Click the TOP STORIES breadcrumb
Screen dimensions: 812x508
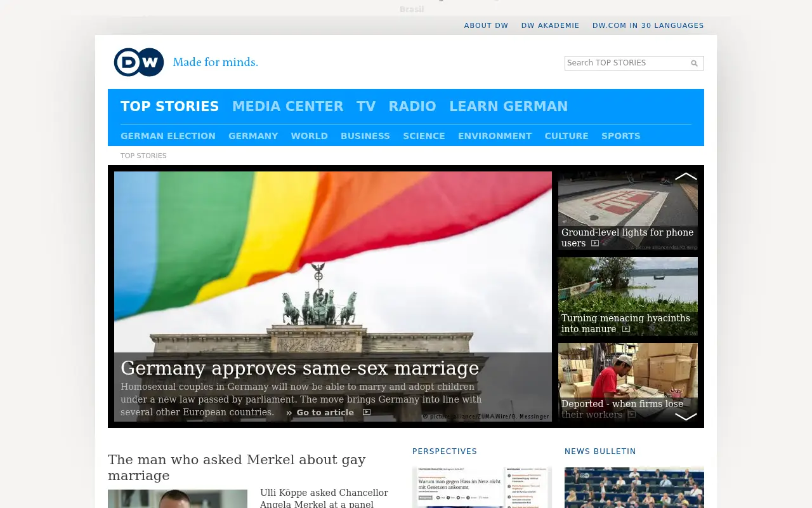click(x=143, y=156)
